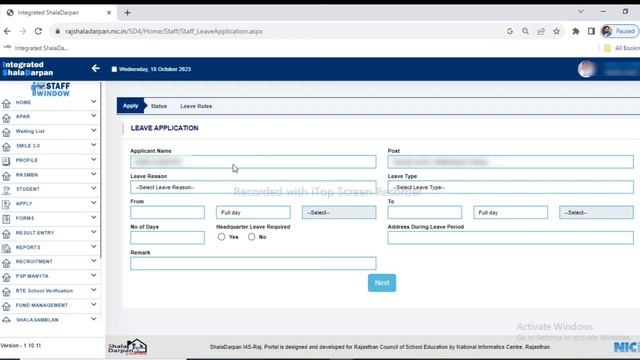Select No for Headquarter Leave Required
The width and height of the screenshot is (640, 360).
[x=251, y=237]
